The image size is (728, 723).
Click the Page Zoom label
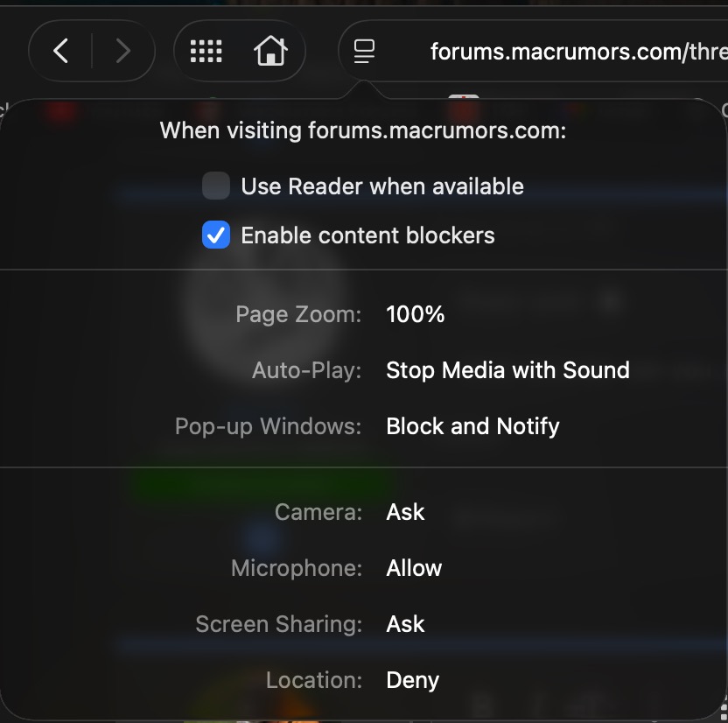[298, 314]
